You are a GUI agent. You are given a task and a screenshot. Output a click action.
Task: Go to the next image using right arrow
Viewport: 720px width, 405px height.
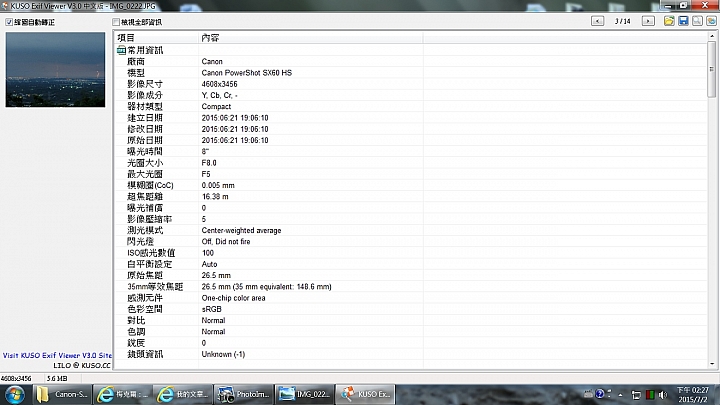pyautogui.click(x=648, y=21)
